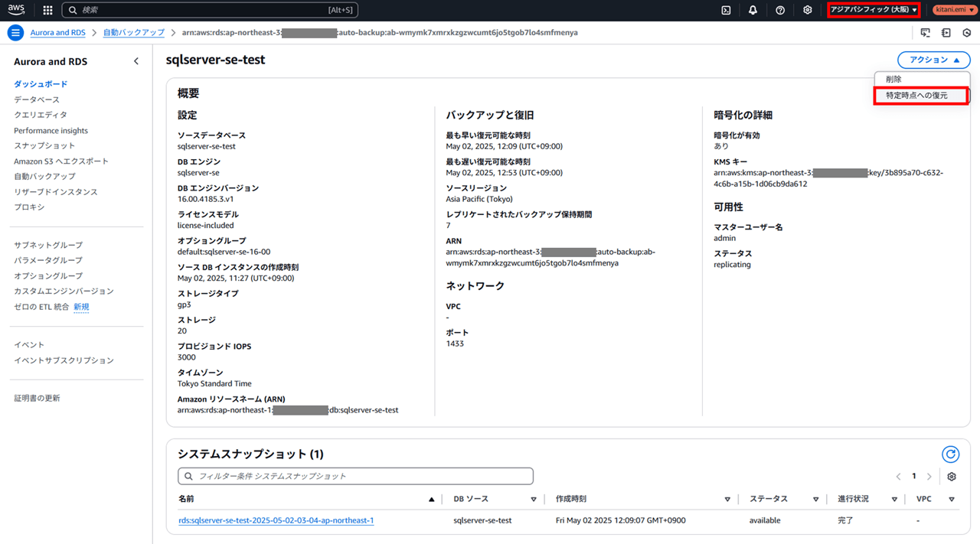Open CloudShell terminal icon in header
Image resolution: width=980 pixels, height=544 pixels.
[726, 10]
